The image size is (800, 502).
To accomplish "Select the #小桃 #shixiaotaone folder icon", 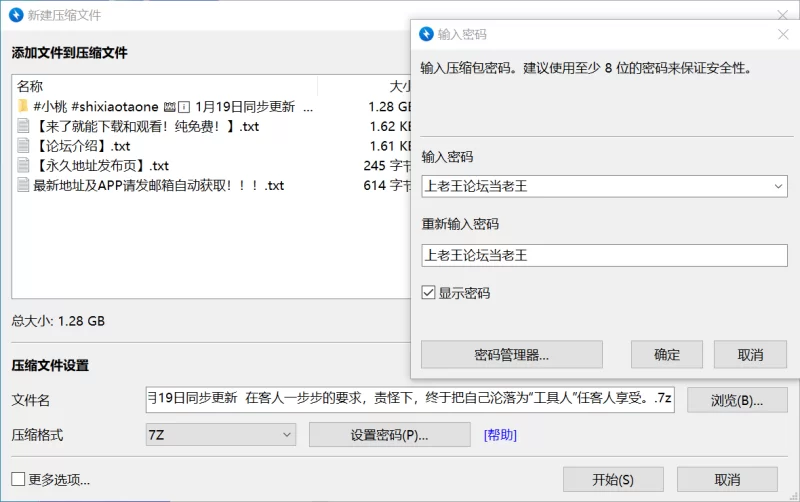I will pos(23,106).
